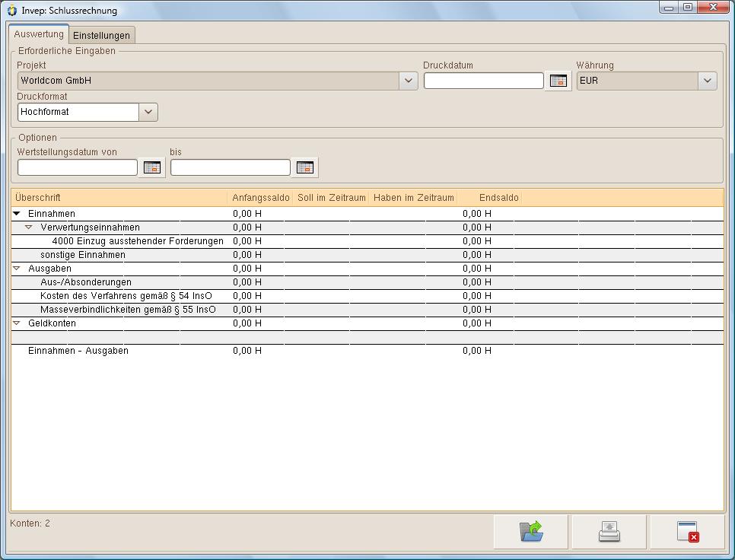Click the bis date input field
This screenshot has height=560, width=735.
[x=230, y=167]
